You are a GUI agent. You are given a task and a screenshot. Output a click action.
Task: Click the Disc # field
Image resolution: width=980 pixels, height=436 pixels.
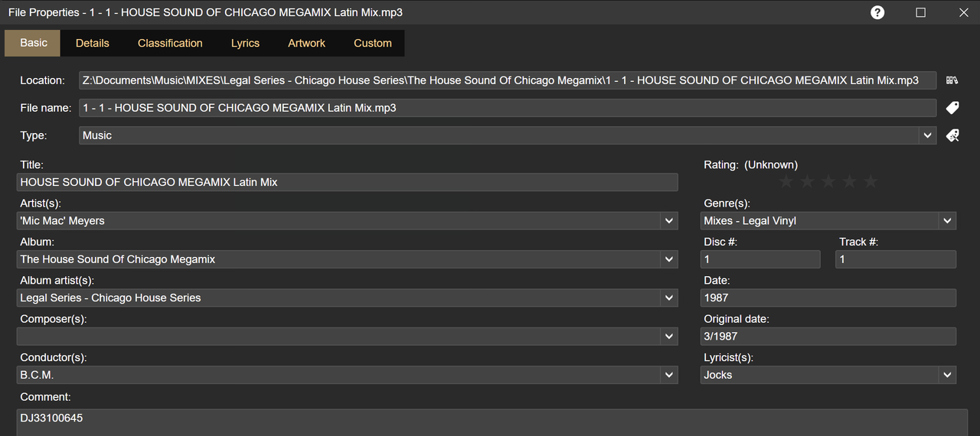(x=760, y=259)
